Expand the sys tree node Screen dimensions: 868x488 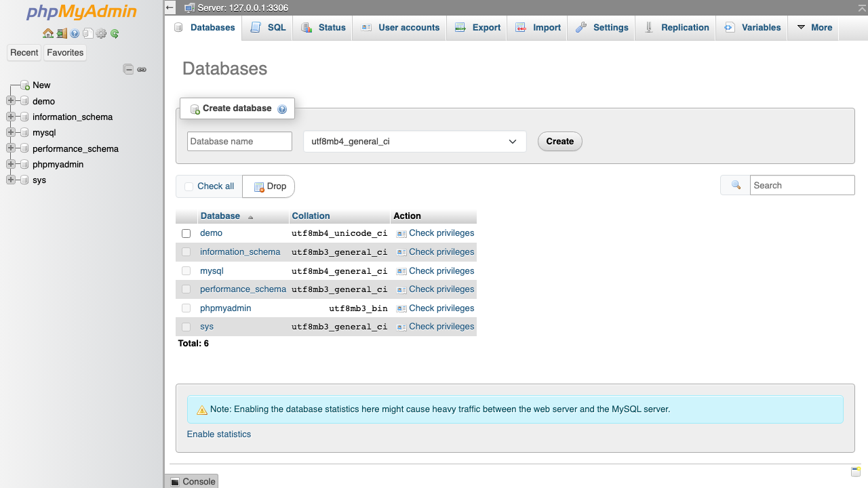pos(10,180)
